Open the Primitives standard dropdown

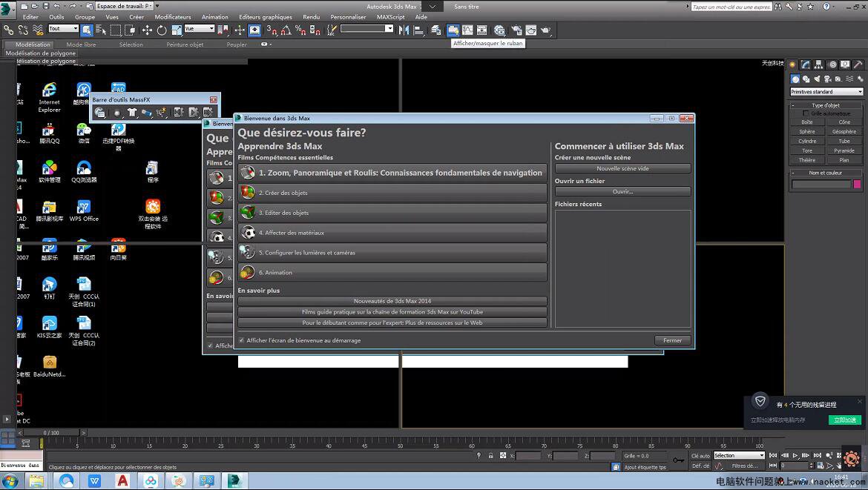(x=826, y=92)
